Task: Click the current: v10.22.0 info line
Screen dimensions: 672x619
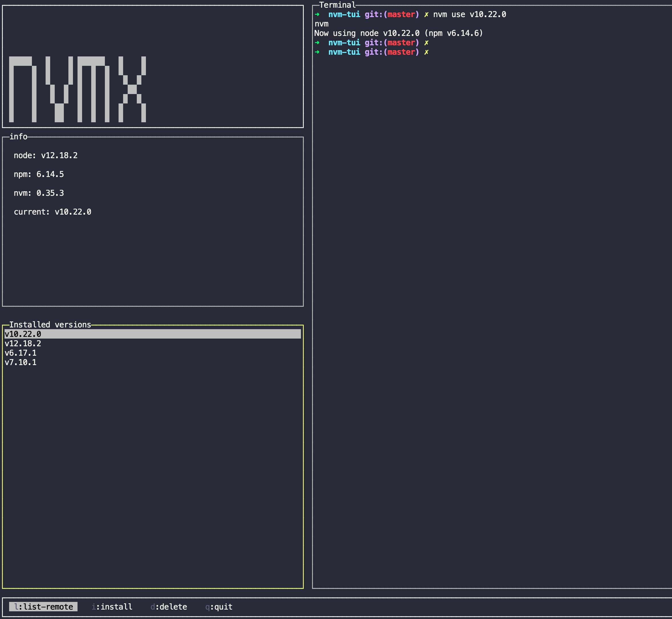Action: click(x=52, y=212)
